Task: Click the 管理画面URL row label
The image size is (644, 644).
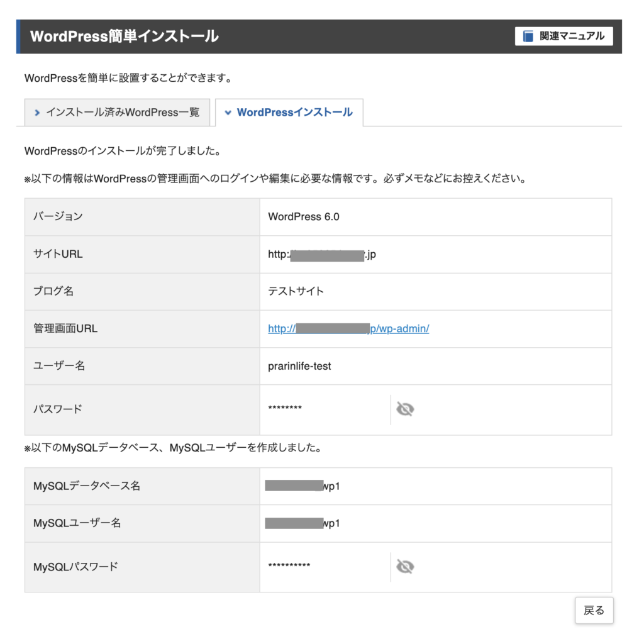Action: (x=65, y=328)
